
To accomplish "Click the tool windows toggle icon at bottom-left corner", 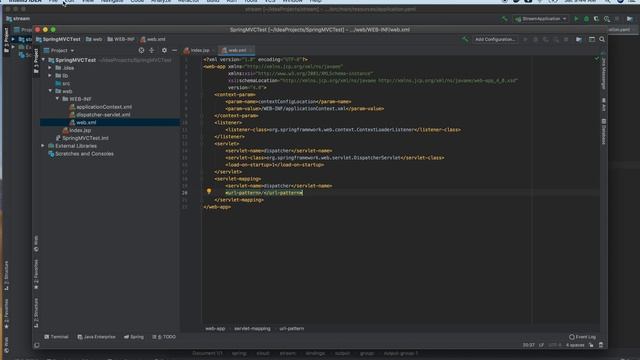I will coord(37,345).
